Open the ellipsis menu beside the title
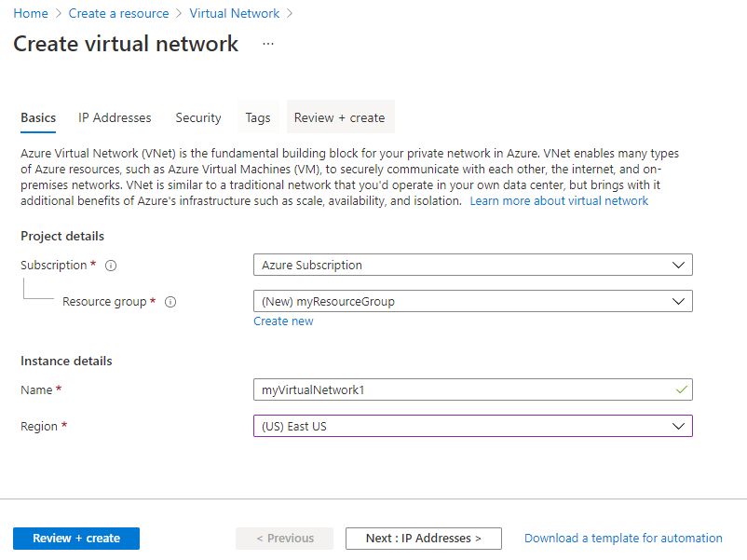Viewport: 747px width, 560px height. point(268,44)
